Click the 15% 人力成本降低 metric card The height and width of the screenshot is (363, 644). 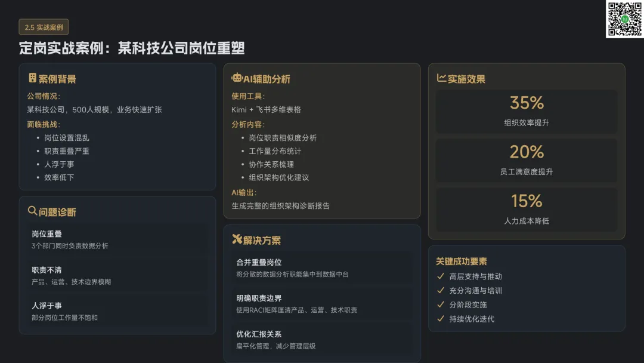tap(527, 210)
